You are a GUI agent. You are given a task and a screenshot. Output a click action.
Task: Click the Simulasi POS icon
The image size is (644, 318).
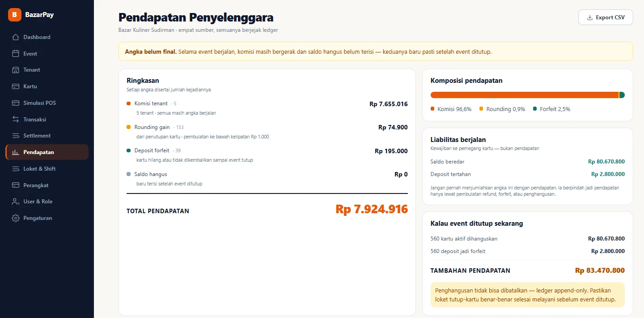[16, 103]
